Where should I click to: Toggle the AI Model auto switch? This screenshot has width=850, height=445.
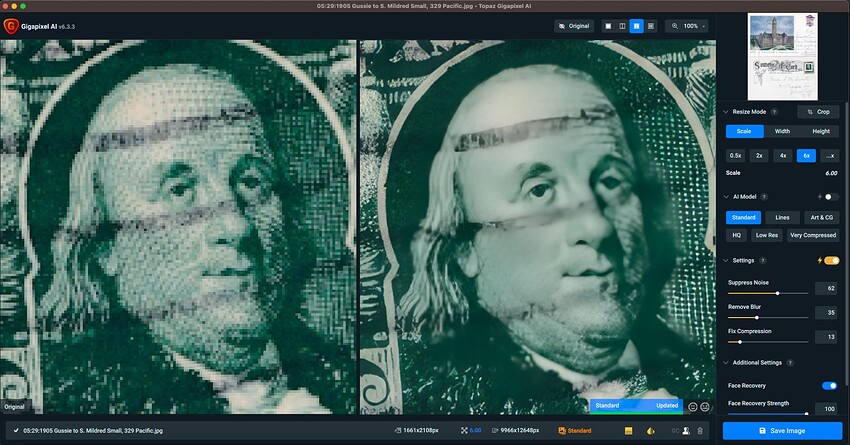[x=831, y=197]
